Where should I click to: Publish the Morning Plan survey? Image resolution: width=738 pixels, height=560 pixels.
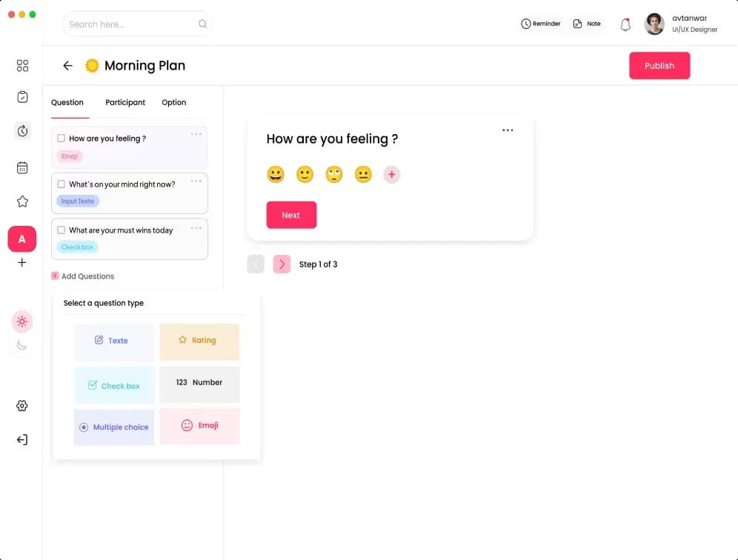click(x=659, y=65)
